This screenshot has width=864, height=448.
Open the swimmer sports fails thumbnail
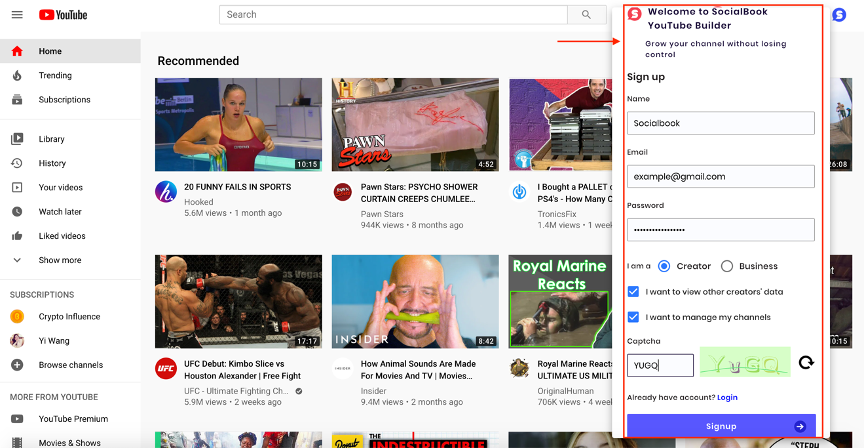(239, 125)
